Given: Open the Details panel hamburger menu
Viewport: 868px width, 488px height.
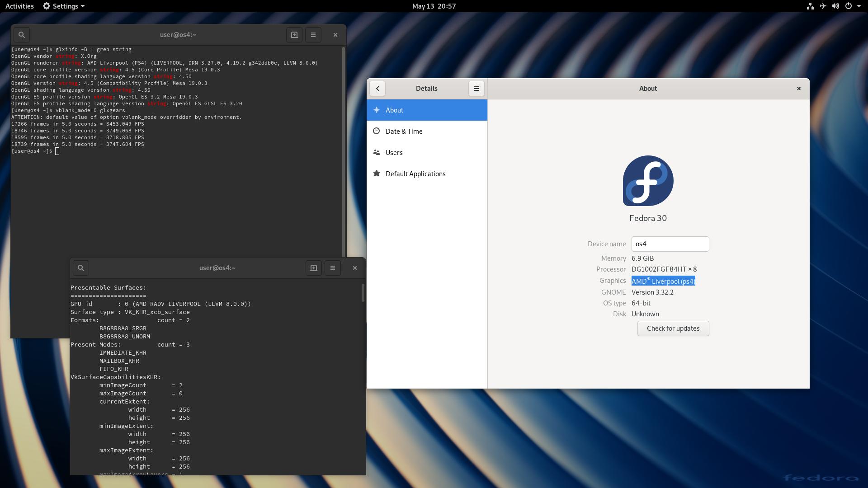Looking at the screenshot, I should [476, 89].
